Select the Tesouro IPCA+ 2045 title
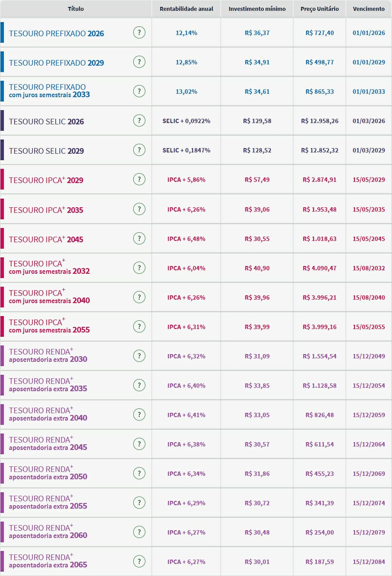Viewport: 392px width, 576px height. pyautogui.click(x=46, y=239)
